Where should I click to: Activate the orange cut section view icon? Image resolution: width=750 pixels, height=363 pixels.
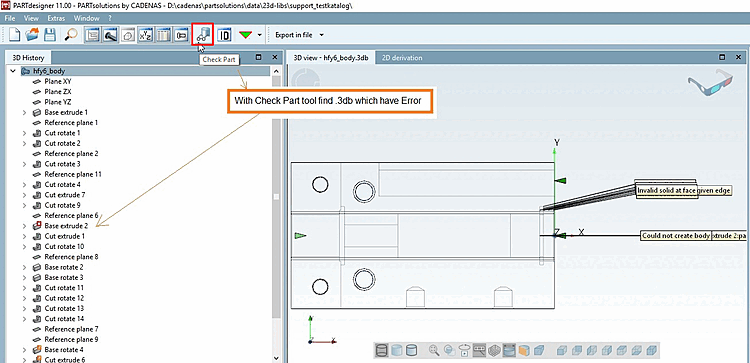(x=524, y=351)
